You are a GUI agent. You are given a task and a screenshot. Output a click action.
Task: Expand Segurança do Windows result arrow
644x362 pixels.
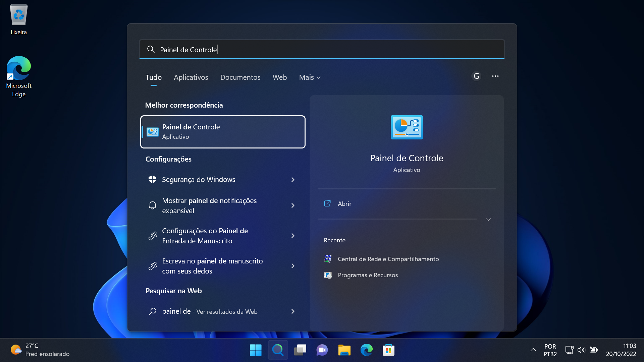point(293,180)
